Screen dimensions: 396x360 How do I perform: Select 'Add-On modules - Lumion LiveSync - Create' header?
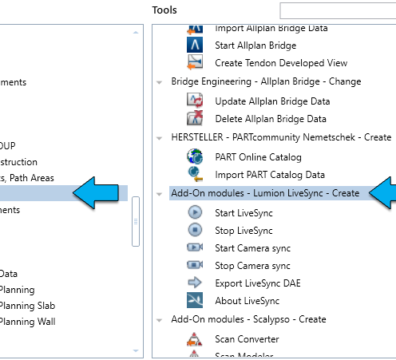pos(265,193)
